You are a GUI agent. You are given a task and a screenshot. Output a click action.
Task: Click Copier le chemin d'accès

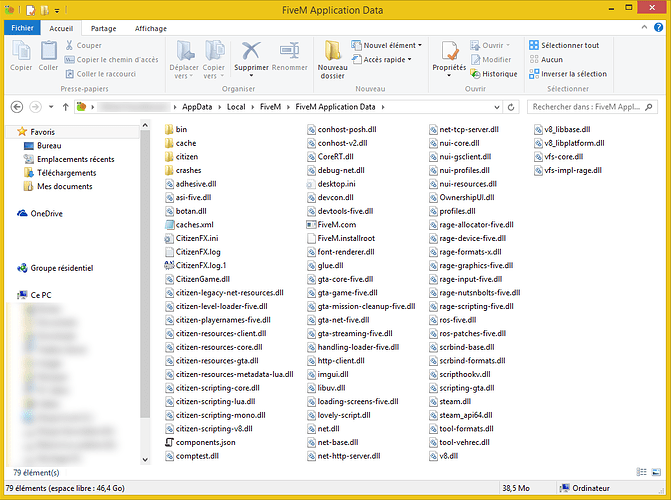[112, 60]
